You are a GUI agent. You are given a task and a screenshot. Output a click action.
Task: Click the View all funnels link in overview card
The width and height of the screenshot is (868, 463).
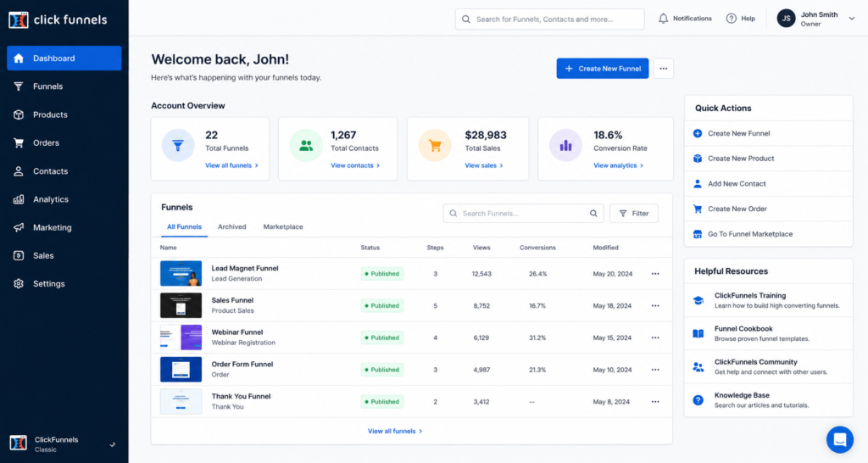click(x=231, y=165)
